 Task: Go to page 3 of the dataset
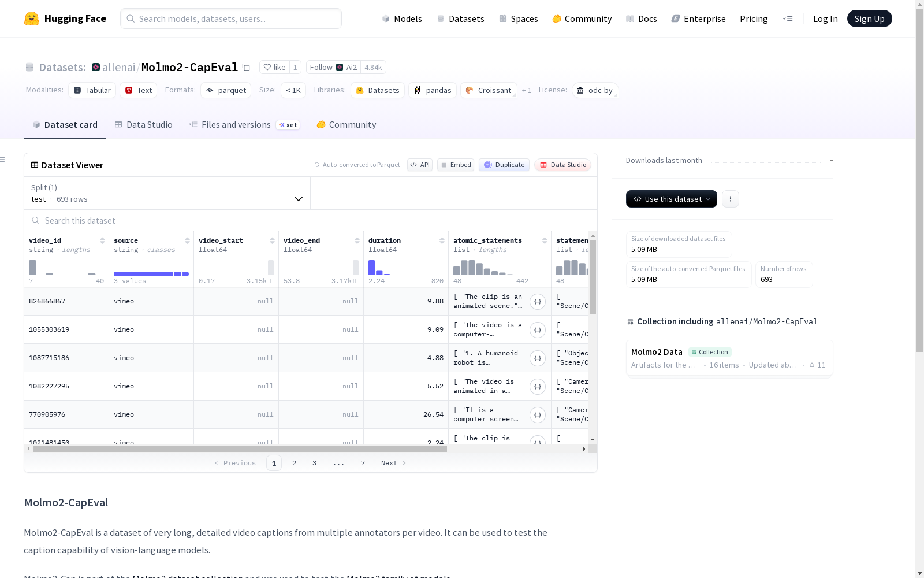[315, 463]
